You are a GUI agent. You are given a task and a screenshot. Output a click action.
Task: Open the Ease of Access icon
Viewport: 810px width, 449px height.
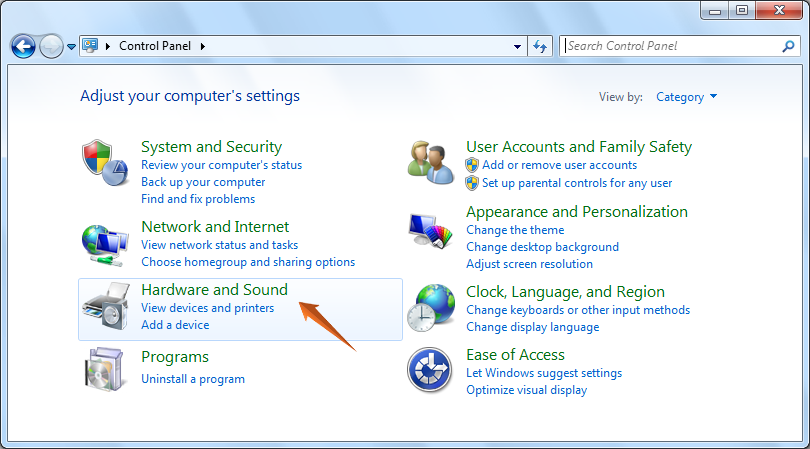(430, 370)
